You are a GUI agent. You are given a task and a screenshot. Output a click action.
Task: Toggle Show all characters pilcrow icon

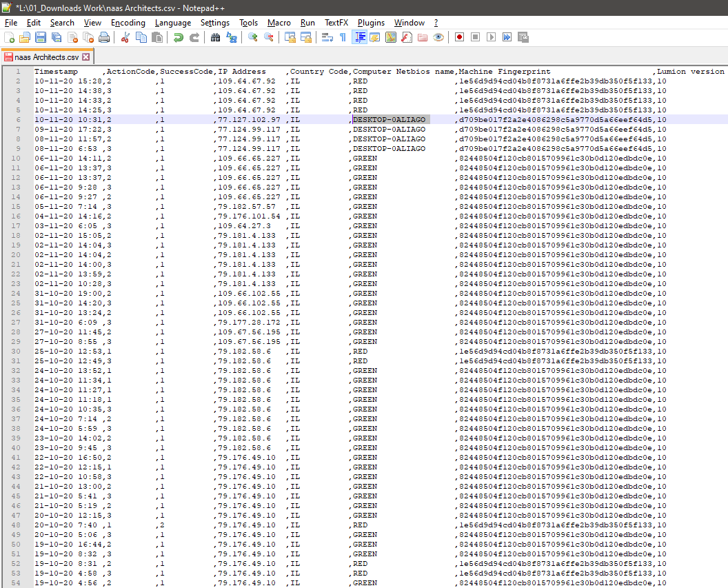343,37
